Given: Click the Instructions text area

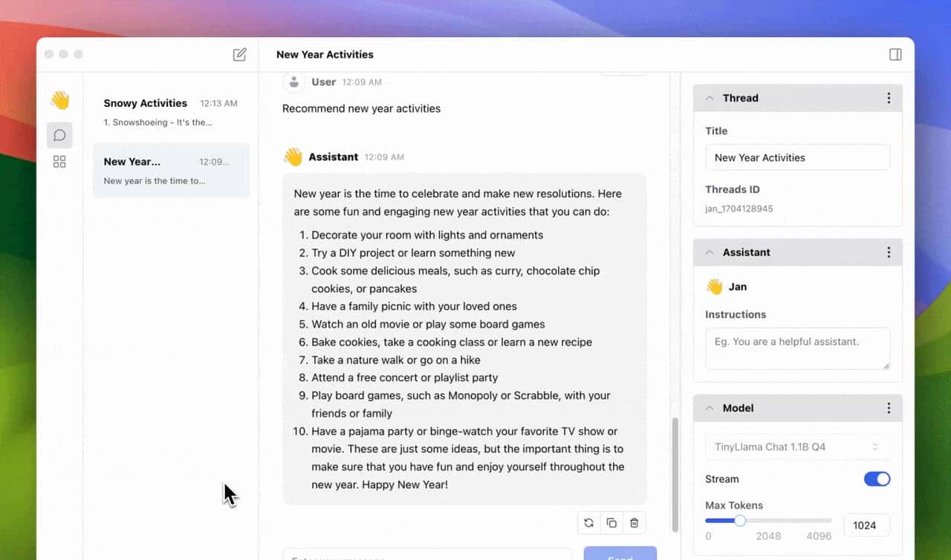Looking at the screenshot, I should pyautogui.click(x=797, y=348).
